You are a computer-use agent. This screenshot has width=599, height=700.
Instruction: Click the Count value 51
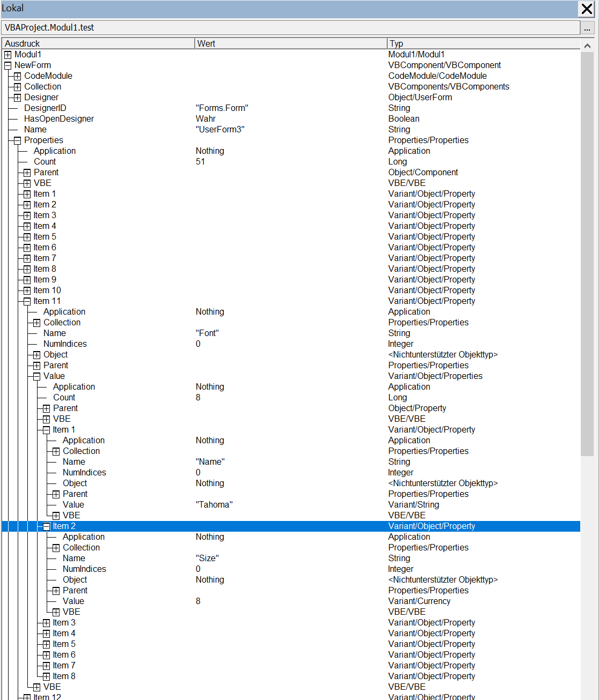[200, 162]
